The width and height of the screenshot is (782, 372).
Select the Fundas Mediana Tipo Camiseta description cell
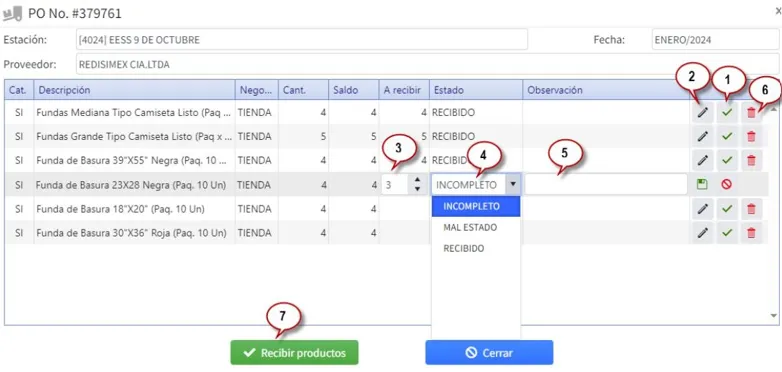click(x=135, y=113)
